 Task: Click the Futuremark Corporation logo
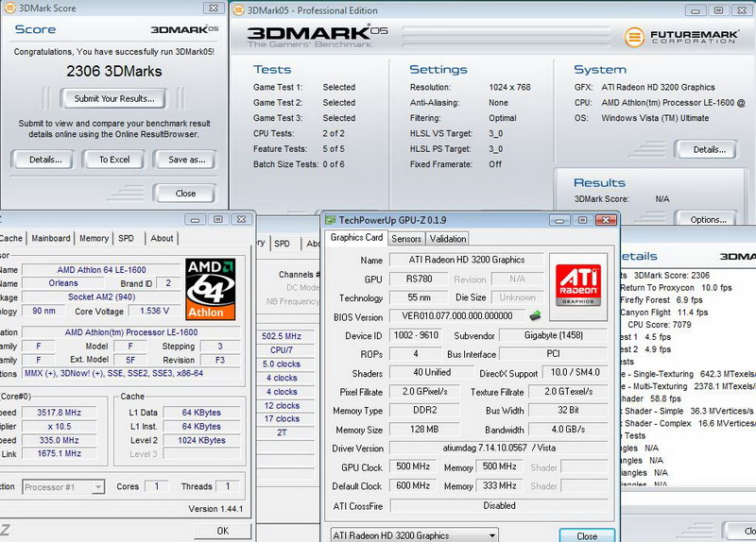pyautogui.click(x=681, y=37)
